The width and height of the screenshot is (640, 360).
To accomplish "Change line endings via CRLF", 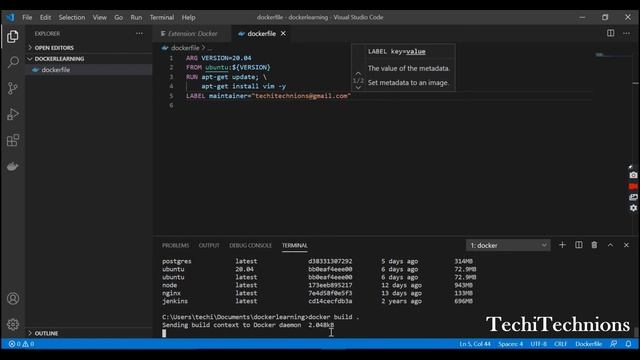I will click(560, 344).
